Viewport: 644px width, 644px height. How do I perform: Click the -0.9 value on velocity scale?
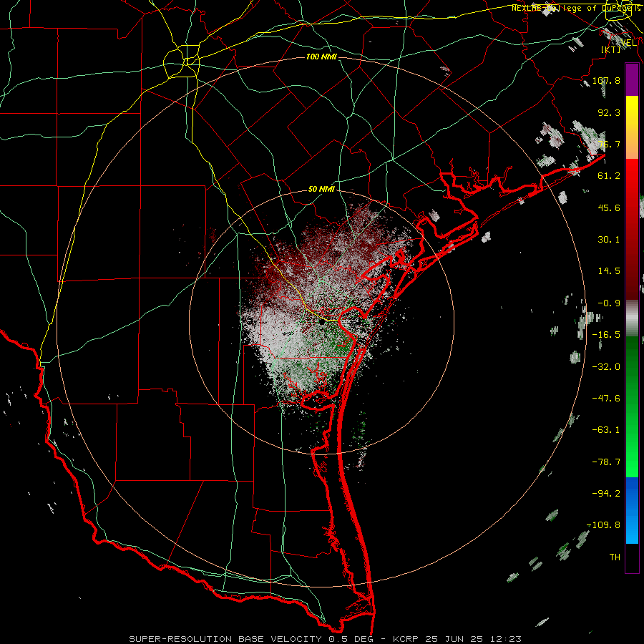[x=609, y=303]
